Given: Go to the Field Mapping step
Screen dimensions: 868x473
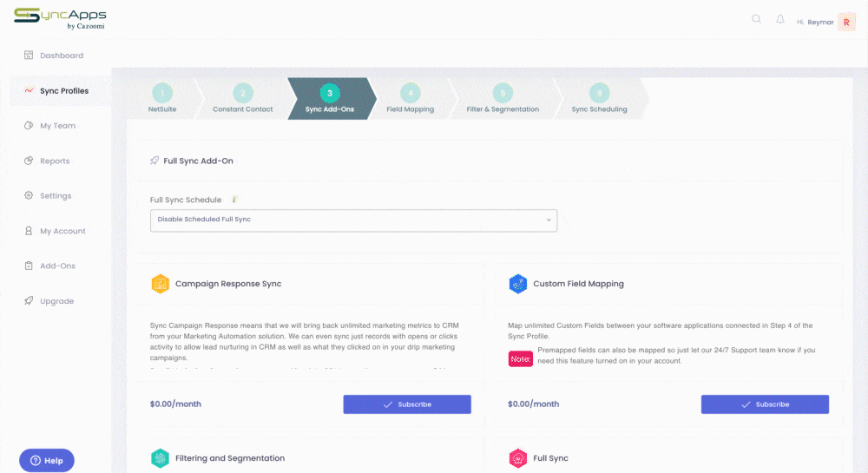Looking at the screenshot, I should [411, 98].
